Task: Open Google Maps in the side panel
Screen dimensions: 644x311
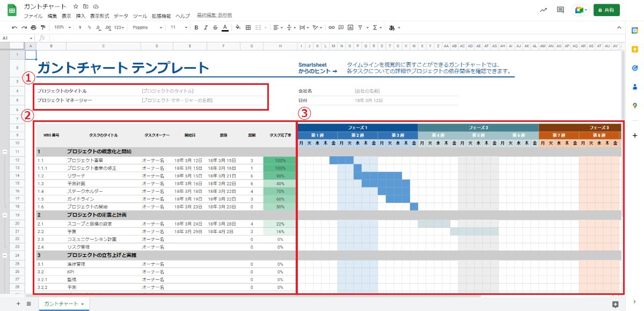Action: click(x=635, y=105)
